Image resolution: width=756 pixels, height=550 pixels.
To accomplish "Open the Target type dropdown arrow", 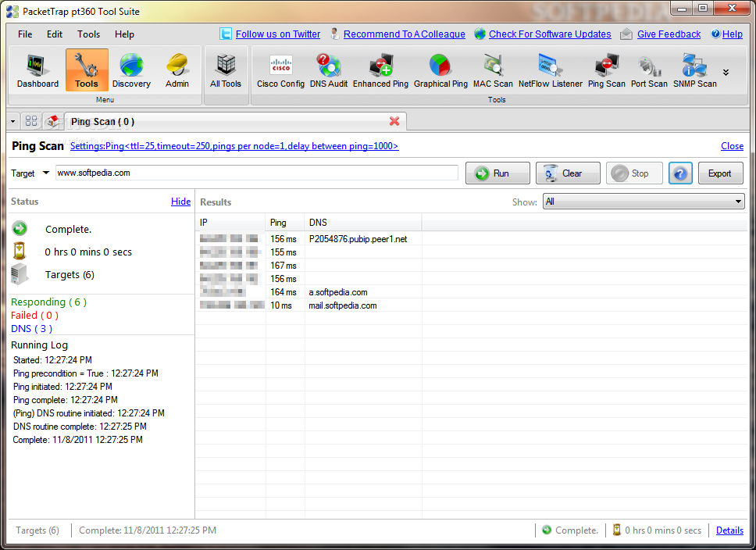I will (x=46, y=173).
